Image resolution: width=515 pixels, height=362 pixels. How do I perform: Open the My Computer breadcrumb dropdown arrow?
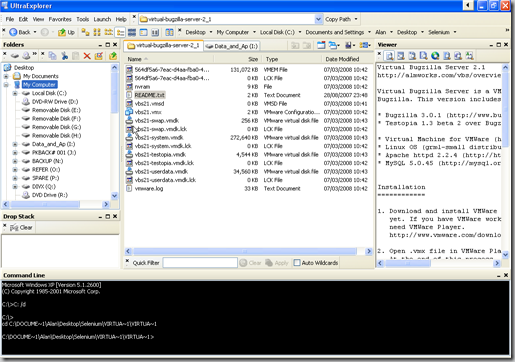tap(254, 32)
